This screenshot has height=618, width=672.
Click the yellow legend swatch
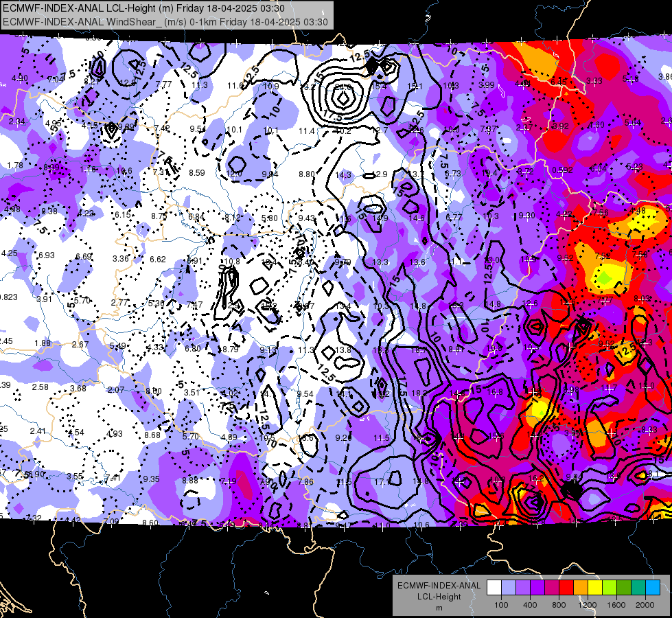tap(595, 588)
